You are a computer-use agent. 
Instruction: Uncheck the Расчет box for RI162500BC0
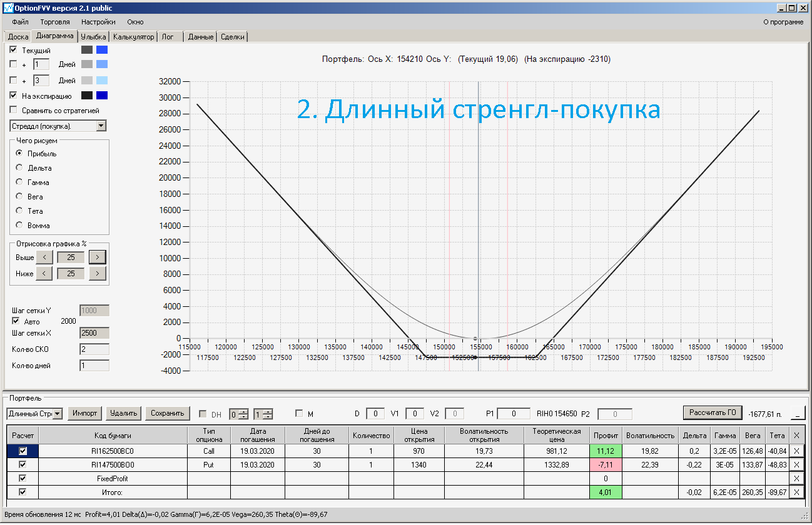coord(23,451)
